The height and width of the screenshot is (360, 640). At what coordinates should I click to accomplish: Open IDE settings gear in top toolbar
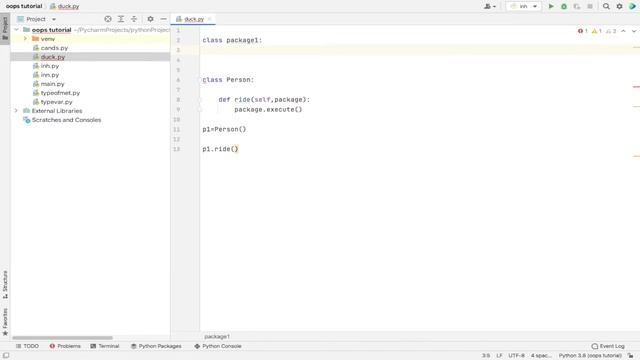[x=619, y=7]
